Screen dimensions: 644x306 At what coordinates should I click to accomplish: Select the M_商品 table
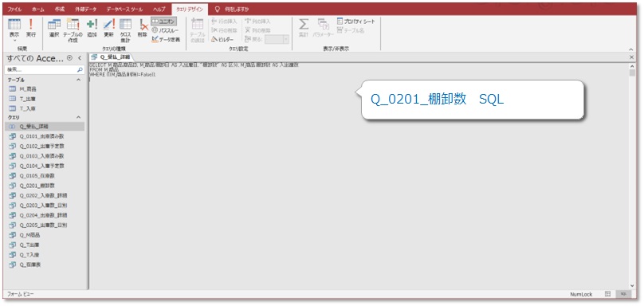(45, 89)
